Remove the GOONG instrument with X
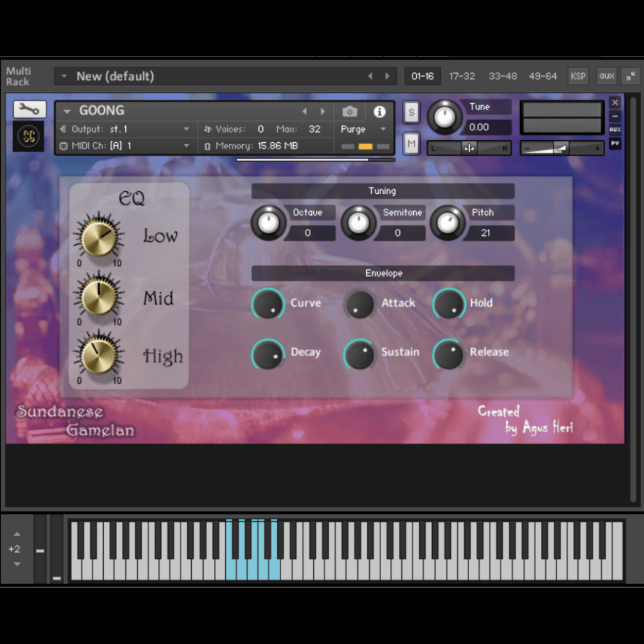This screenshot has width=644, height=644. 615,103
